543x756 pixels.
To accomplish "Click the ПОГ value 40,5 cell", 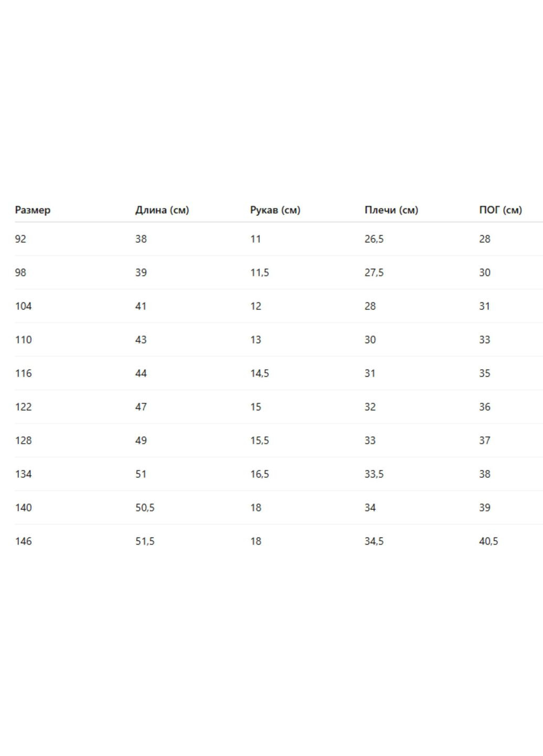I will click(488, 541).
